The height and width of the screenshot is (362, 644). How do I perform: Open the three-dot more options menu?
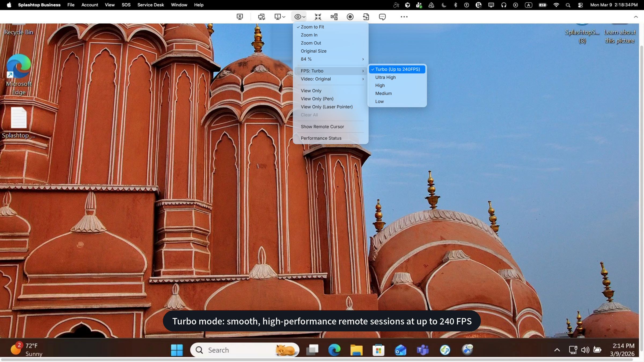[404, 17]
